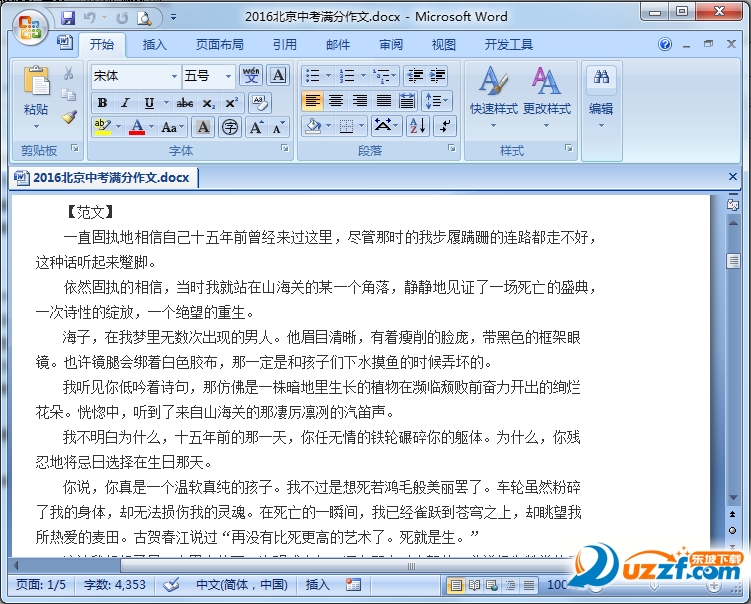Grow the font size
751x604 pixels.
(x=256, y=127)
